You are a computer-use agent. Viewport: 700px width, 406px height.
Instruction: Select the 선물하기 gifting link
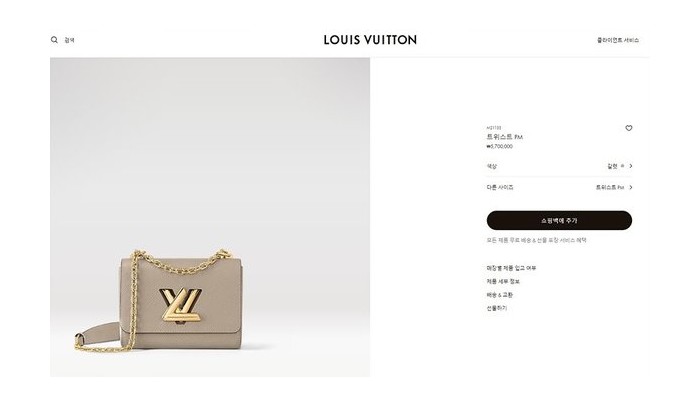pyautogui.click(x=496, y=308)
